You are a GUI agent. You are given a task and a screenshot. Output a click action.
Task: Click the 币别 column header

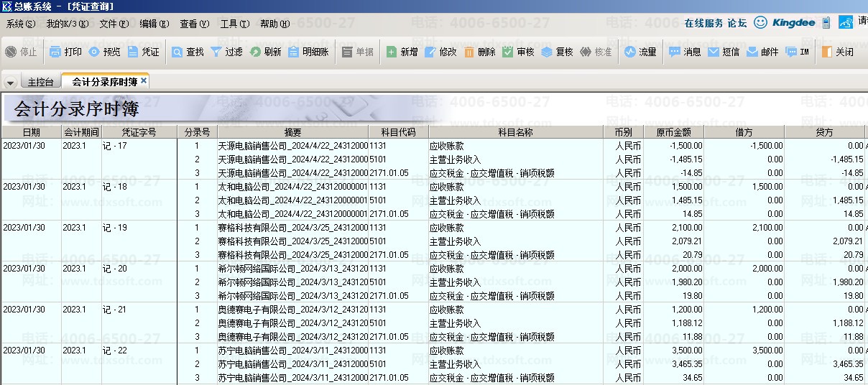click(623, 132)
